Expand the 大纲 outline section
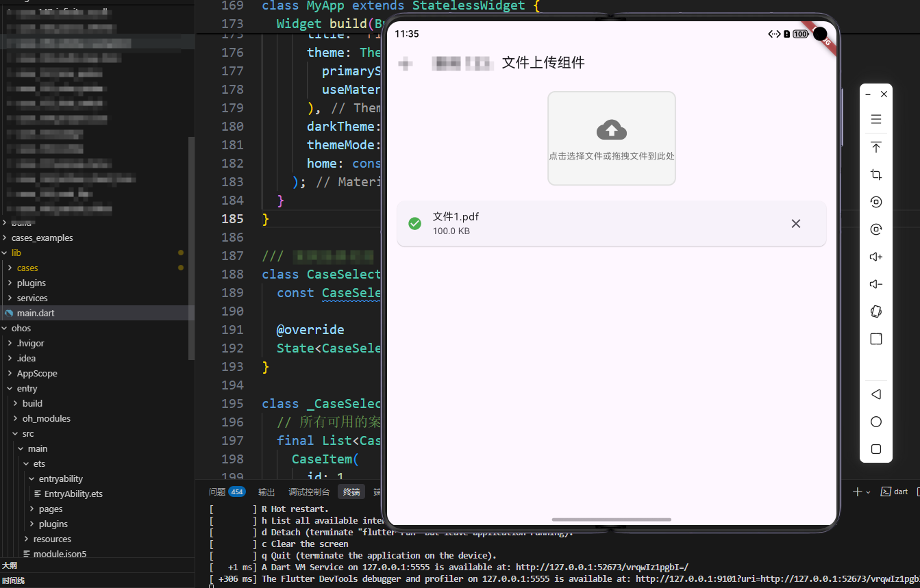 point(10,565)
